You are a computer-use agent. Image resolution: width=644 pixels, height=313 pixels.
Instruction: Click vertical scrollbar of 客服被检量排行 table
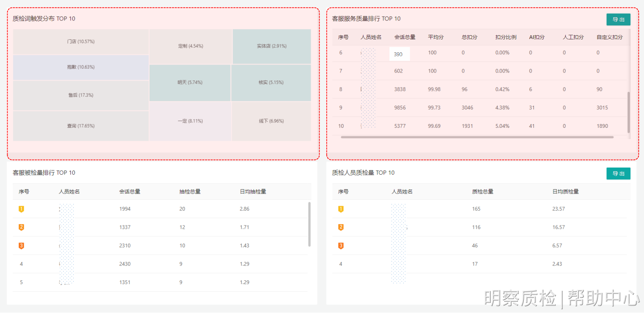pyautogui.click(x=309, y=224)
